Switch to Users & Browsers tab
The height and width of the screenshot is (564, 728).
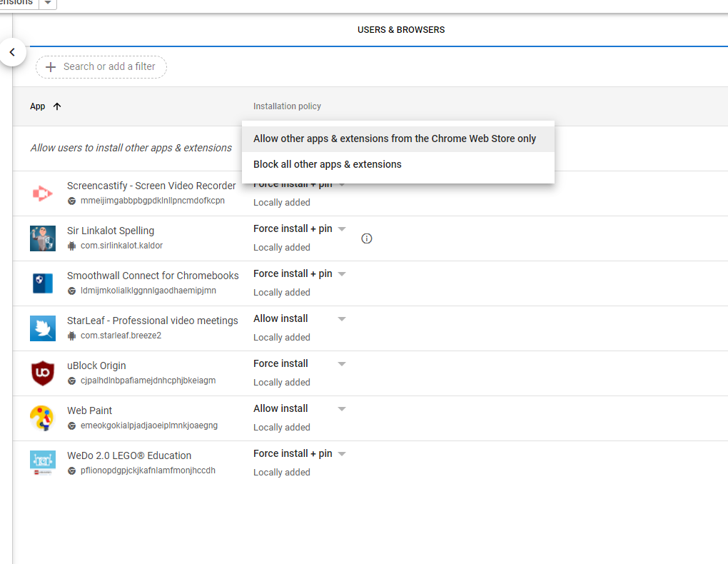click(401, 30)
